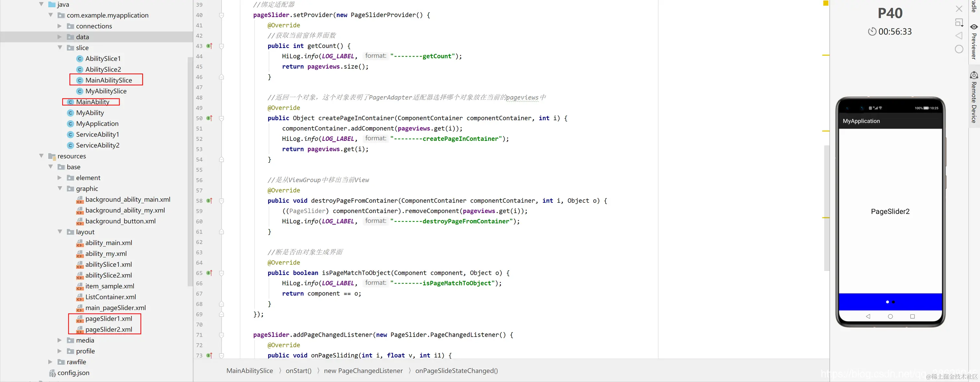Tap the phone's home circle button
Viewport: 980px width, 382px height.
point(890,316)
